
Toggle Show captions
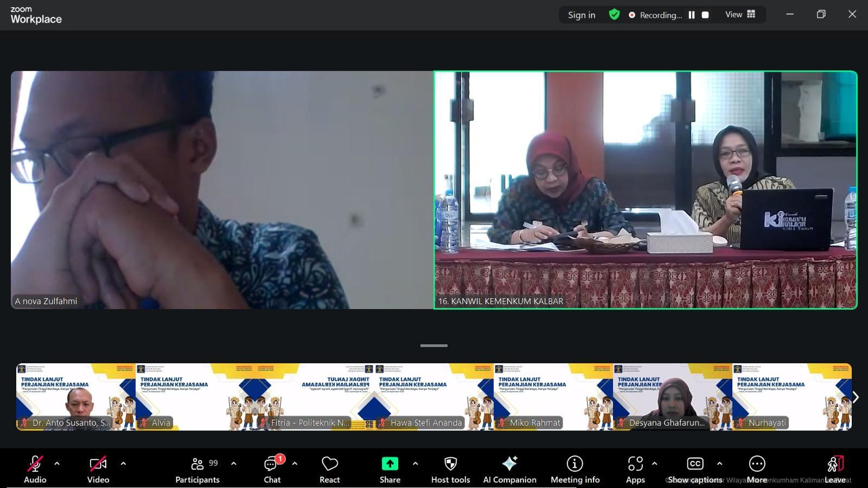695,470
